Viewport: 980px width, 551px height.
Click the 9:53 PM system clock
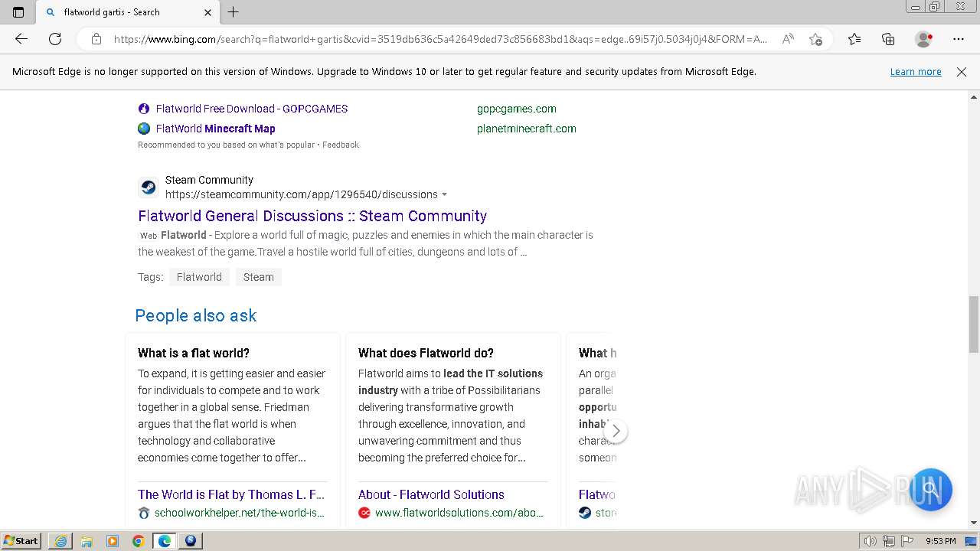pos(940,541)
